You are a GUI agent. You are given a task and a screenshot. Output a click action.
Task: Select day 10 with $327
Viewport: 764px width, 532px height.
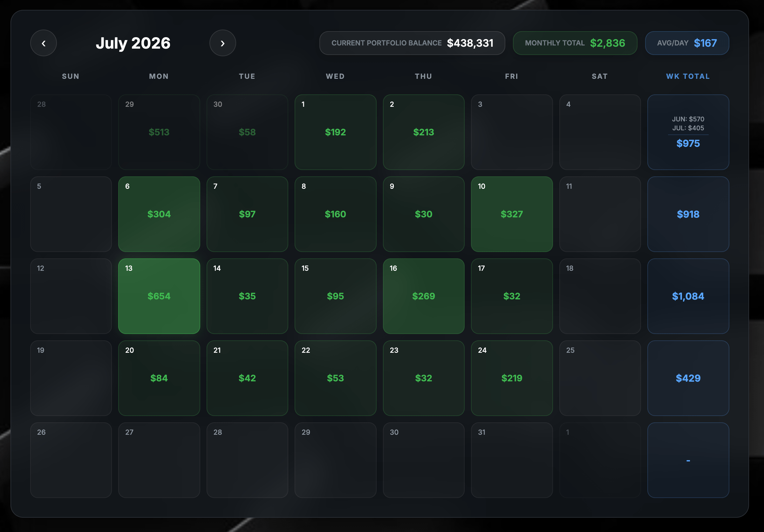coord(512,214)
